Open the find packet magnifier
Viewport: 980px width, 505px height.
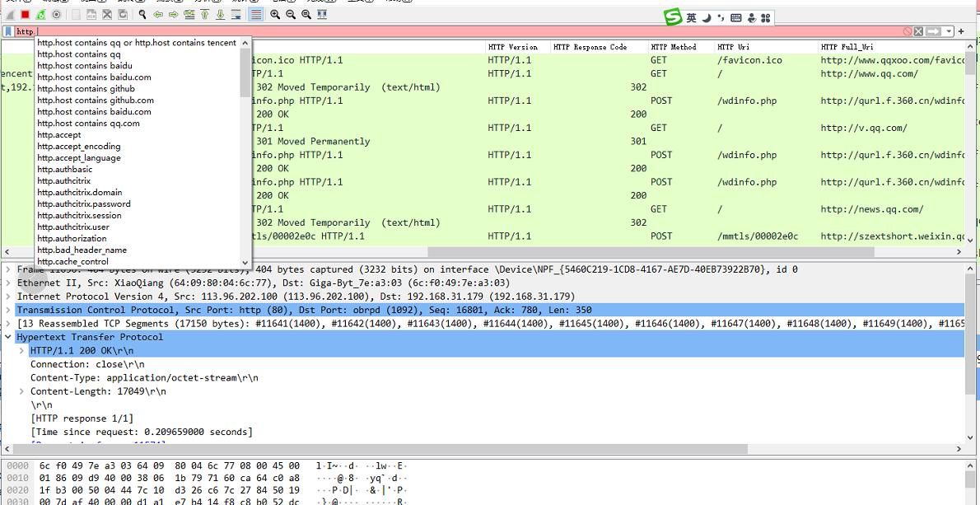(x=142, y=14)
